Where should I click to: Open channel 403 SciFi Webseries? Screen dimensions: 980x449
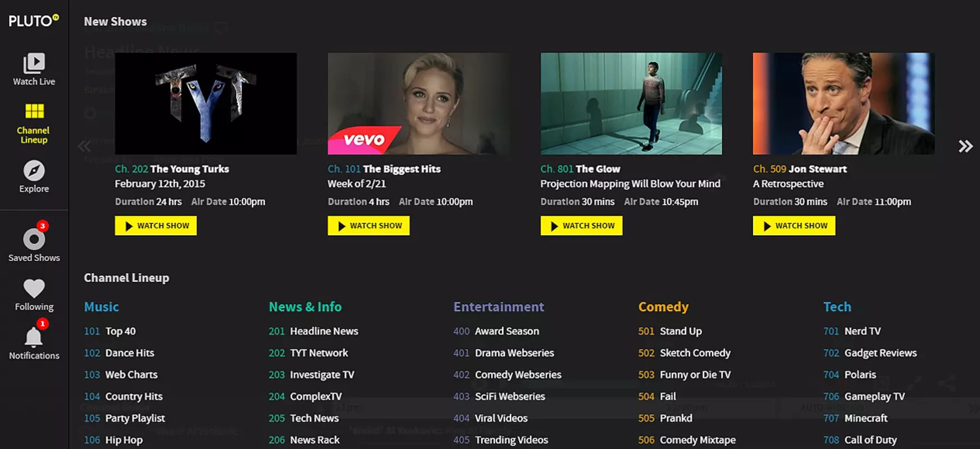tap(499, 397)
